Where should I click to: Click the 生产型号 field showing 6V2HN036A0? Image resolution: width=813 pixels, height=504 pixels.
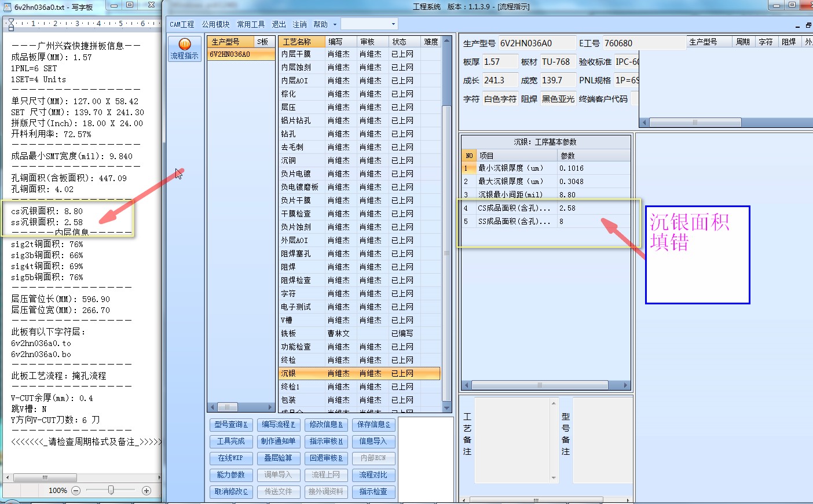pos(536,43)
